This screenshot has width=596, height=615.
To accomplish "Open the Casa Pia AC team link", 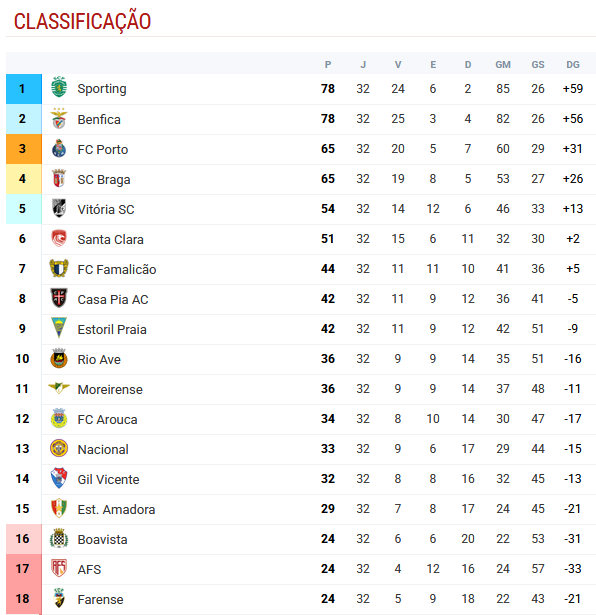I will click(113, 299).
